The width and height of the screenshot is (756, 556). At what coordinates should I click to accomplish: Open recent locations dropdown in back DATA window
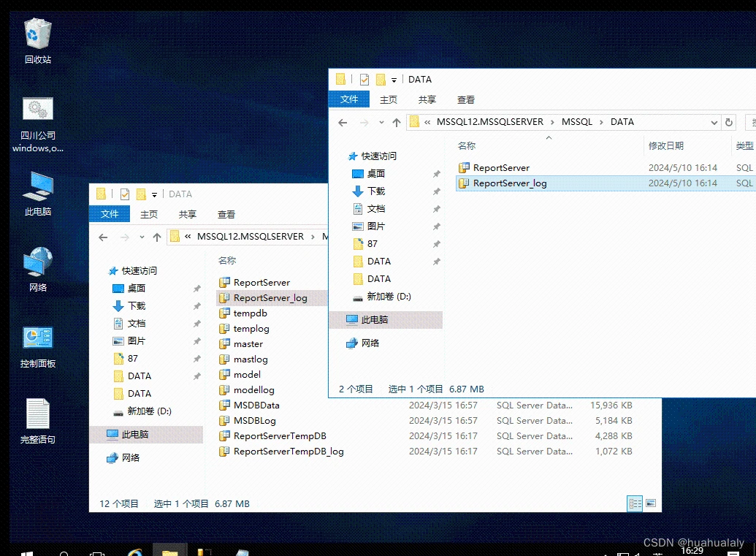(142, 237)
